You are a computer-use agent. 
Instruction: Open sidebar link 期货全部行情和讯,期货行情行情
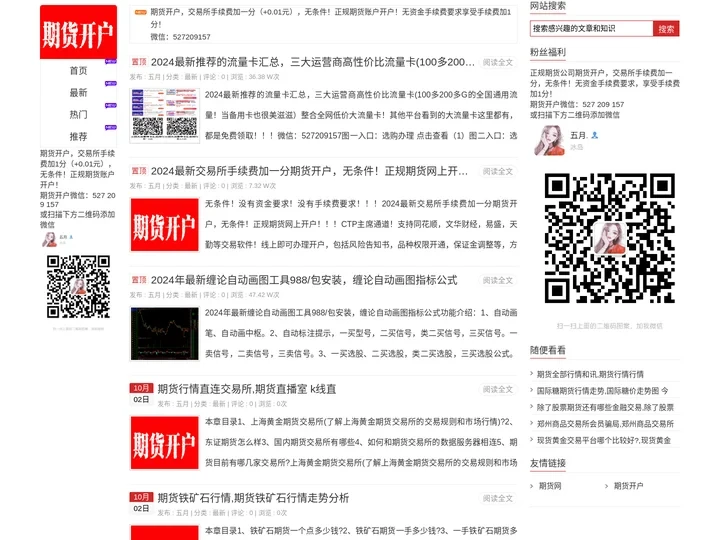click(590, 374)
